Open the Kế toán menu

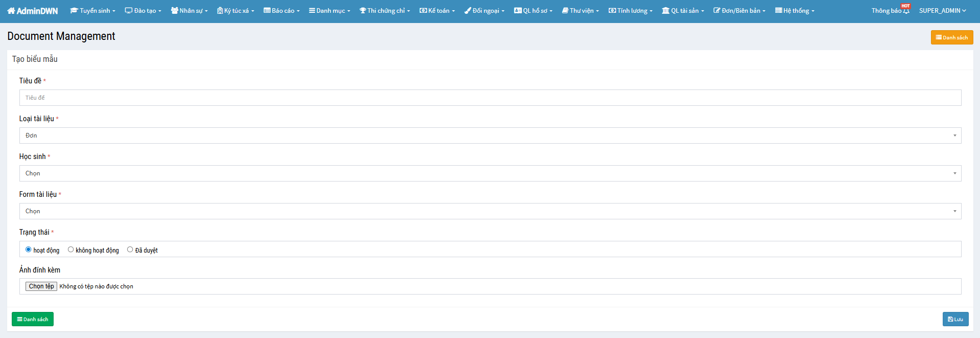coord(437,11)
